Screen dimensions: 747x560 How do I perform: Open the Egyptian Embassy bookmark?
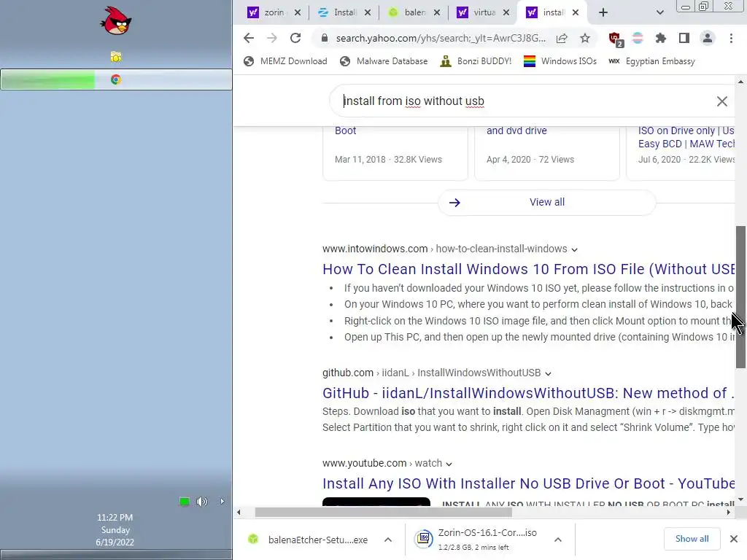[651, 61]
